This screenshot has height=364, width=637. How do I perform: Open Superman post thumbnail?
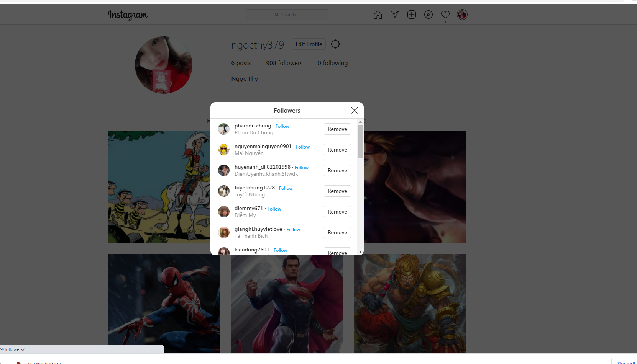click(x=287, y=304)
